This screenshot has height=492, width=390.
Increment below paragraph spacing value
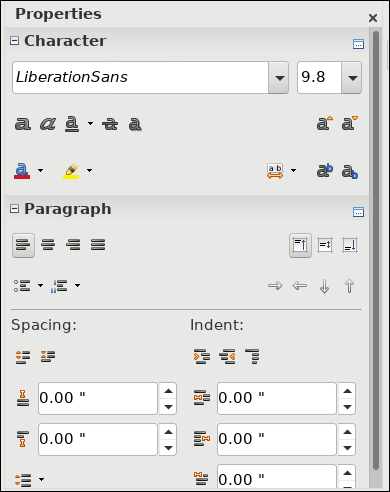pyautogui.click(x=168, y=432)
